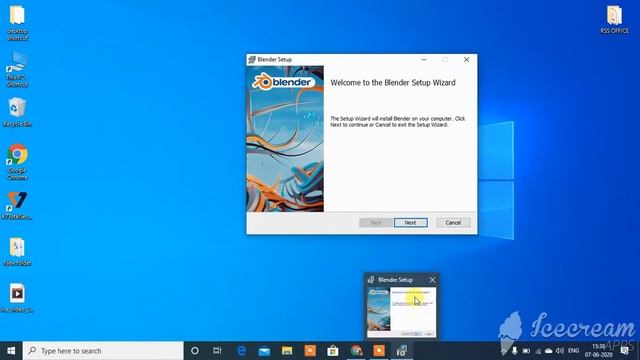Cancel the Blender Setup wizard
640x360 pixels.
click(453, 222)
